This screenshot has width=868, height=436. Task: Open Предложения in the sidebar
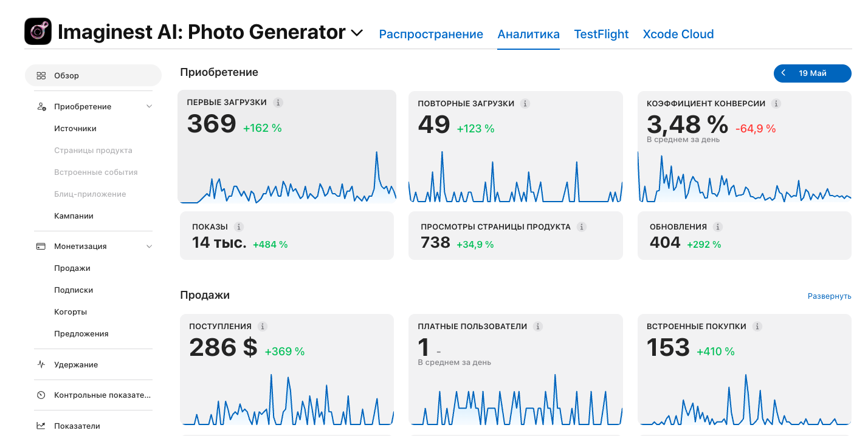(81, 334)
